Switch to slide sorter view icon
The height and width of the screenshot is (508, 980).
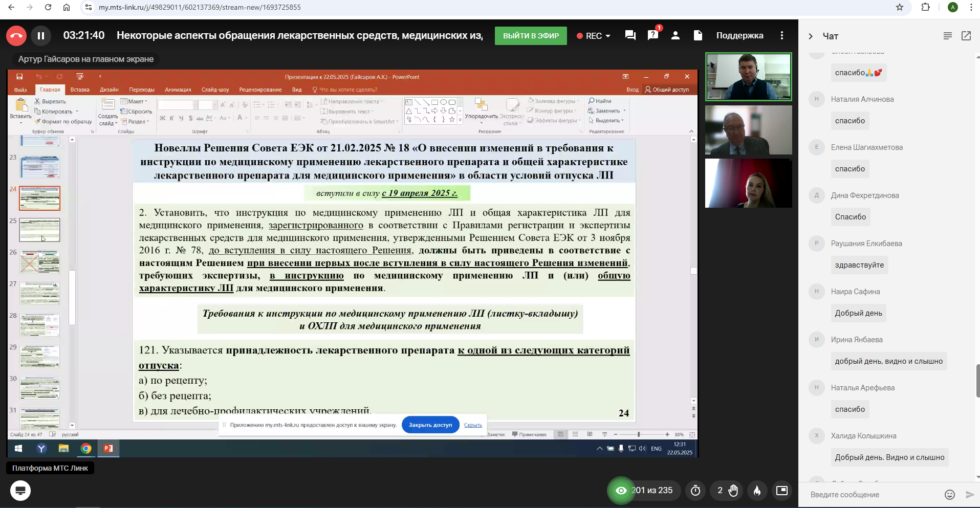(575, 434)
